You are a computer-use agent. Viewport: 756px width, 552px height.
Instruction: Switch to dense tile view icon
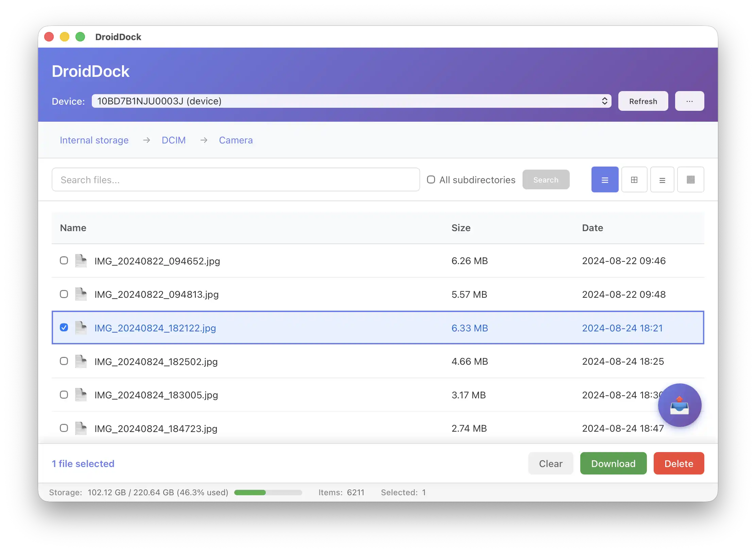[690, 180]
